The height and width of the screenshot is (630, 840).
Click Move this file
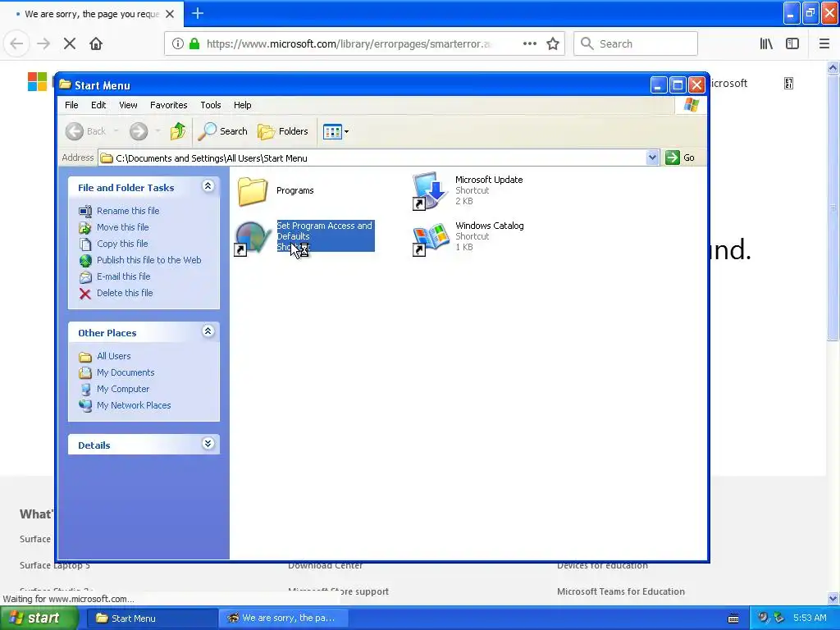113,228
